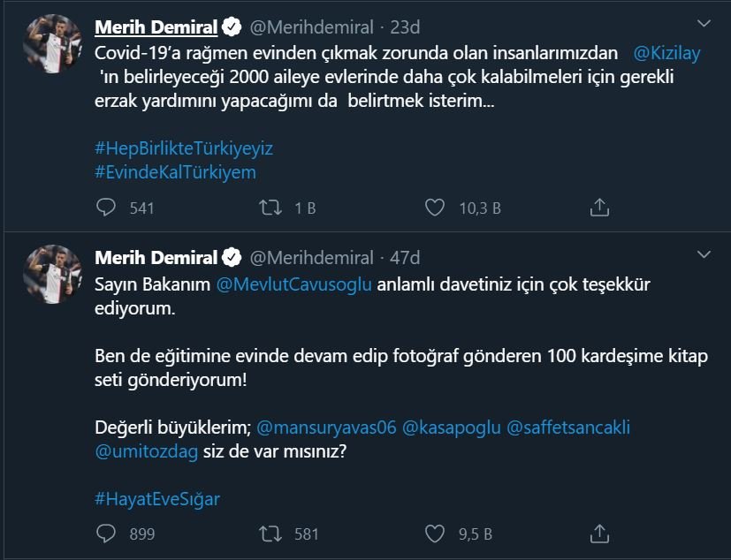This screenshot has width=731, height=560.
Task: Open the @Kizilay mention
Action: point(667,53)
